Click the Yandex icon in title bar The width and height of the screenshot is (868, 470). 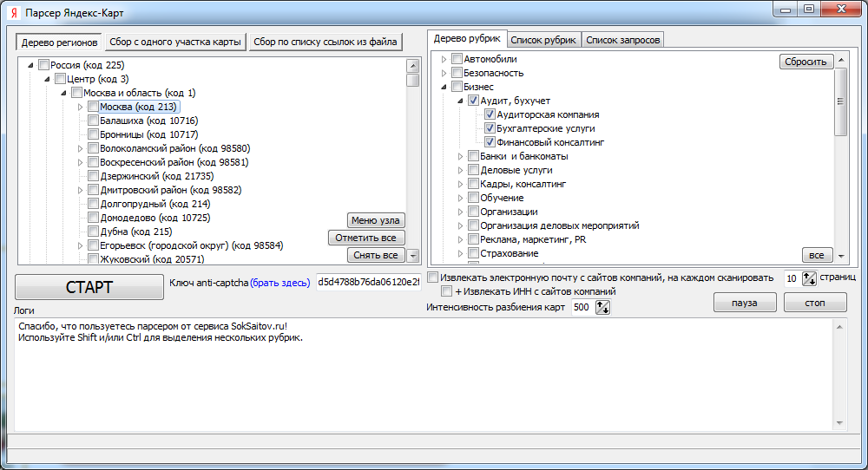[x=14, y=13]
